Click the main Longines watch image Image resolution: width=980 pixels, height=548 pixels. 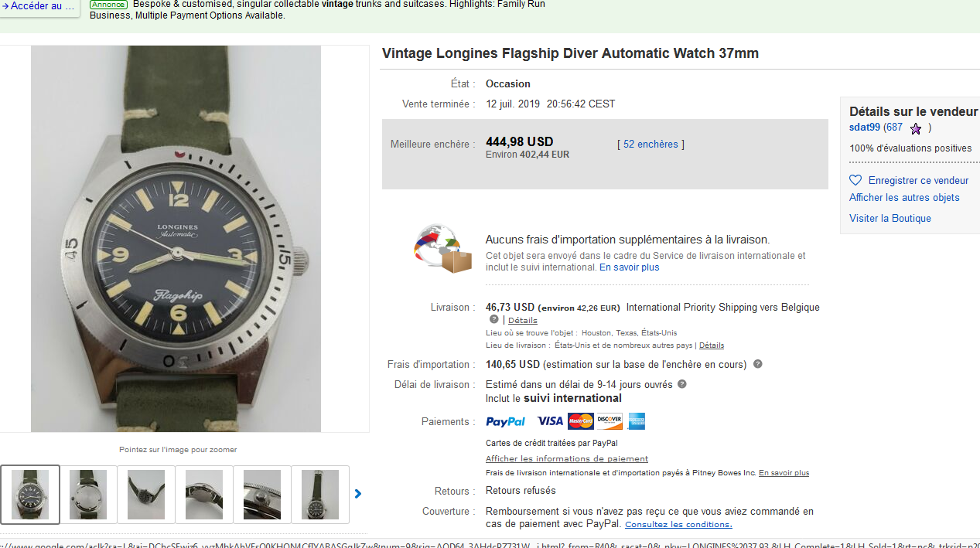pyautogui.click(x=176, y=238)
